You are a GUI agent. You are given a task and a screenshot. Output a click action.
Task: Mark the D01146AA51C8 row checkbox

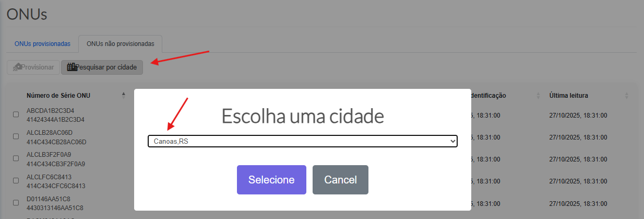(16, 203)
